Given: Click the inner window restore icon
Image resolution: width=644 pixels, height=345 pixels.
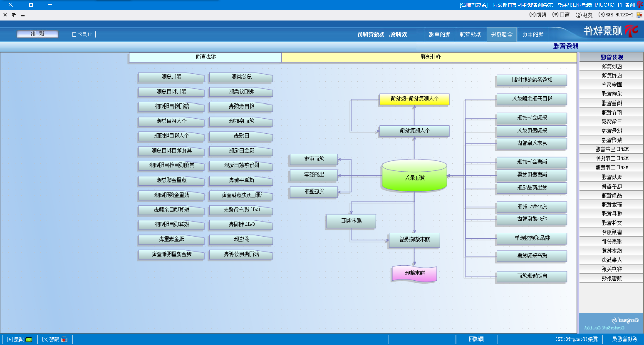Looking at the screenshot, I should (14, 15).
